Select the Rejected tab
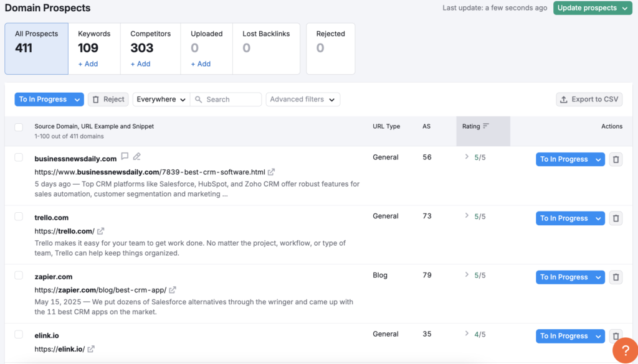Image resolution: width=638 pixels, height=364 pixels. [330, 49]
